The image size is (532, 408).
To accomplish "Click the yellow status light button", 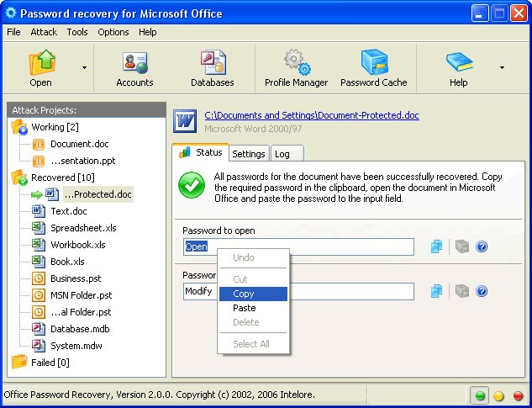I will [498, 395].
